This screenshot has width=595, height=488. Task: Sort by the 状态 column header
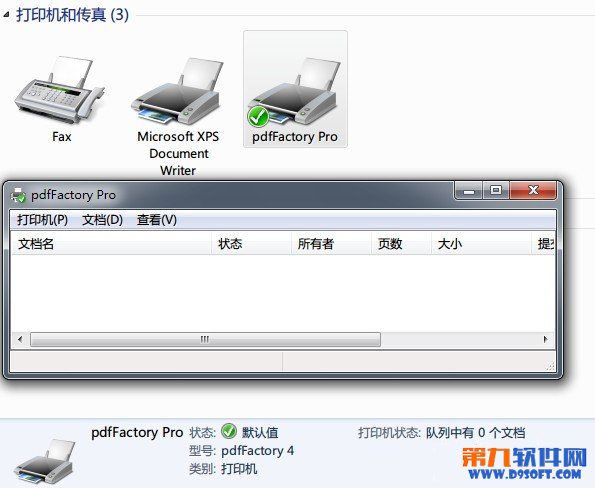(251, 244)
